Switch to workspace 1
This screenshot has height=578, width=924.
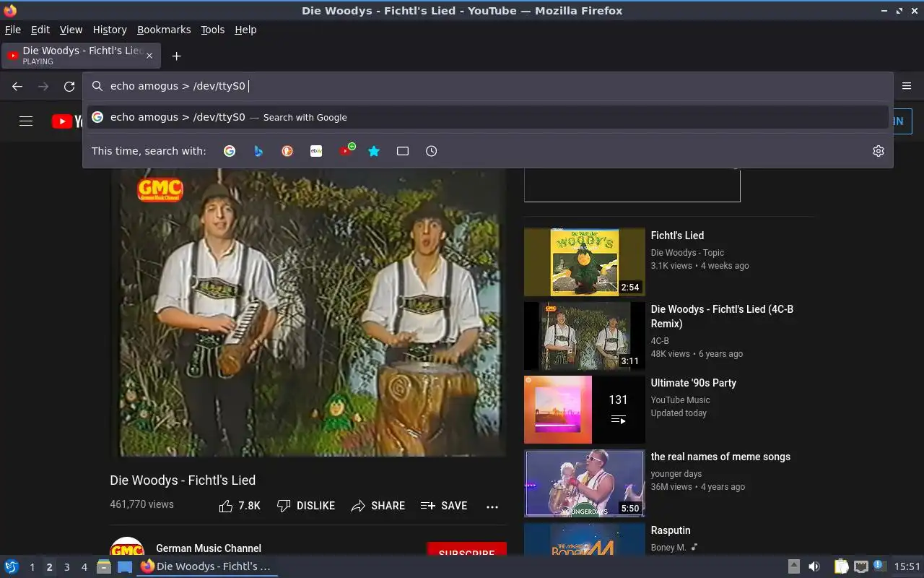pos(32,567)
